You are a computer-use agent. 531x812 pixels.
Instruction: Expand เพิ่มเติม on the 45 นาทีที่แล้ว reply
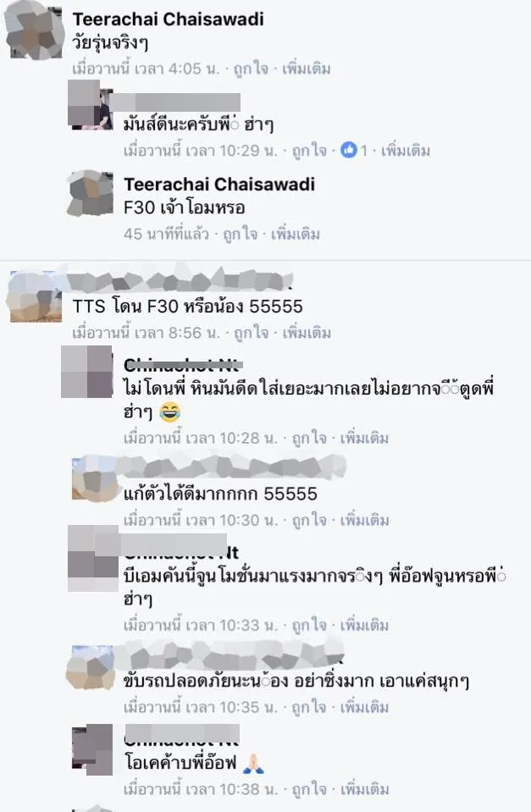click(296, 234)
